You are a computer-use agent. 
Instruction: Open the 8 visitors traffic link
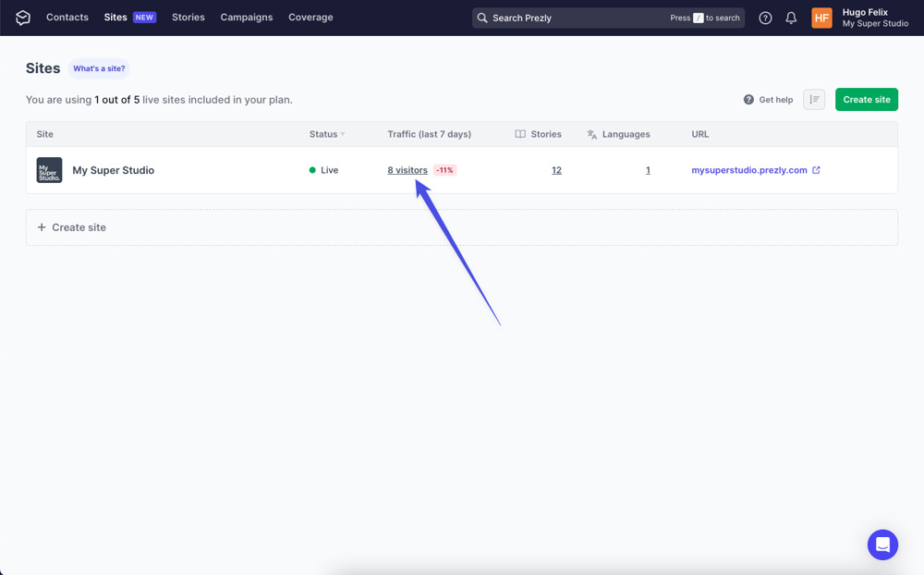(x=407, y=170)
